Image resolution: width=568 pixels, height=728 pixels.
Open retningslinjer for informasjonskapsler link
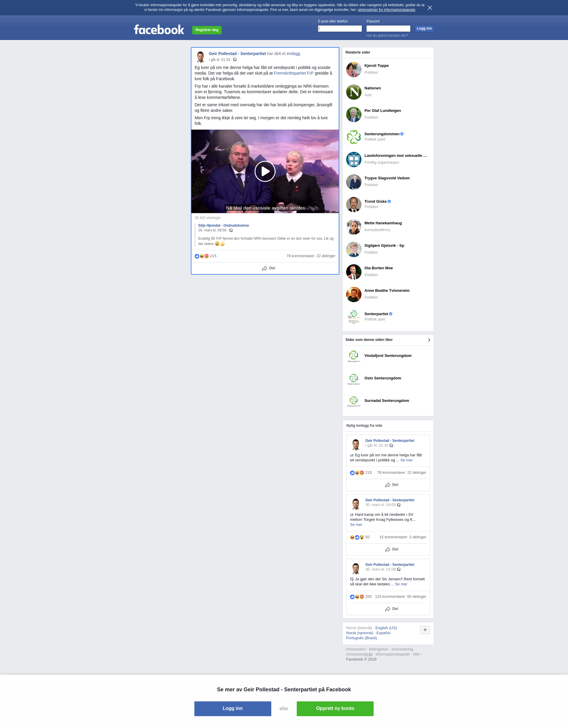click(x=386, y=10)
